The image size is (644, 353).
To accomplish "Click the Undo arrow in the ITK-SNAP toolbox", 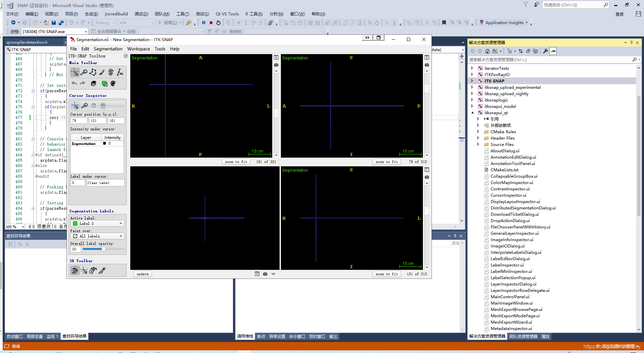I will (74, 83).
